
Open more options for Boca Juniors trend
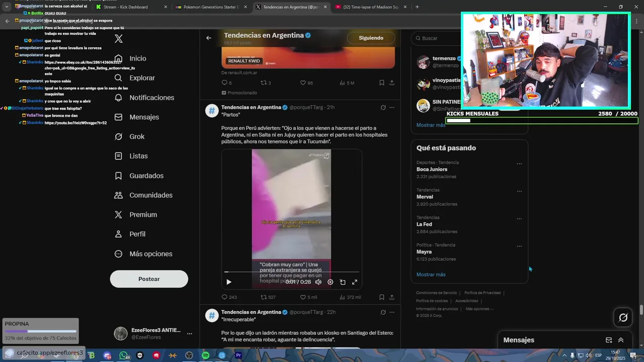519,164
